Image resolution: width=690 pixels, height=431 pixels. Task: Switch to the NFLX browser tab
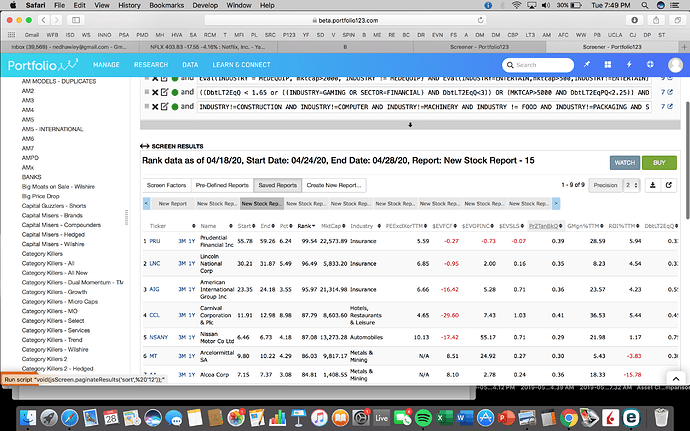(208, 47)
